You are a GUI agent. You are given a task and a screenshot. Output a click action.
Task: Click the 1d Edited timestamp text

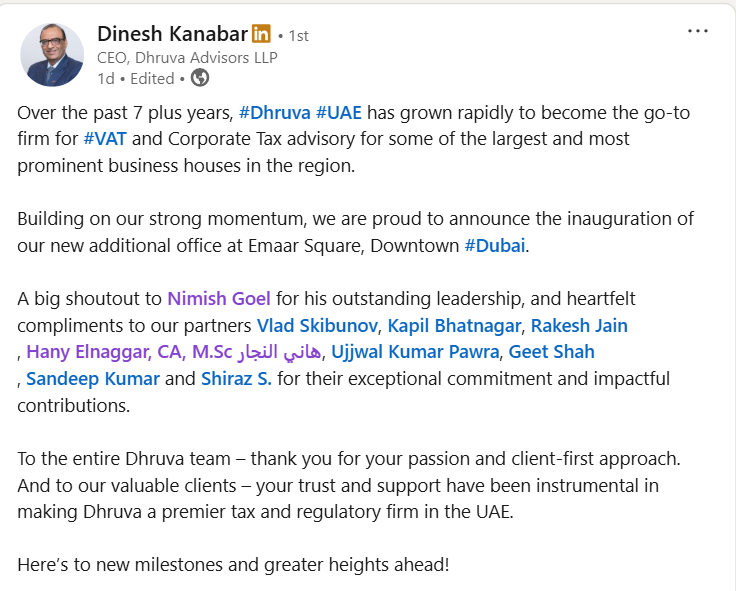click(x=135, y=77)
